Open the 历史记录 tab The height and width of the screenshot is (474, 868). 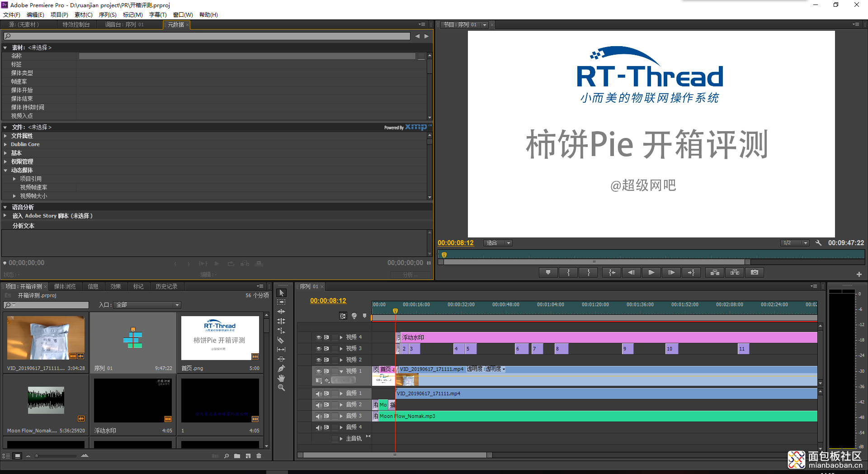coord(166,286)
